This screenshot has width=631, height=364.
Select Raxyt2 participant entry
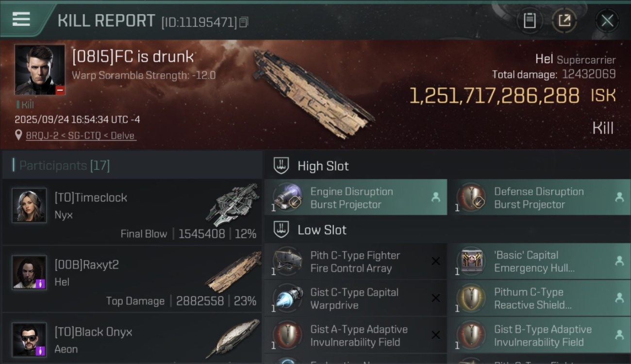pyautogui.click(x=132, y=279)
